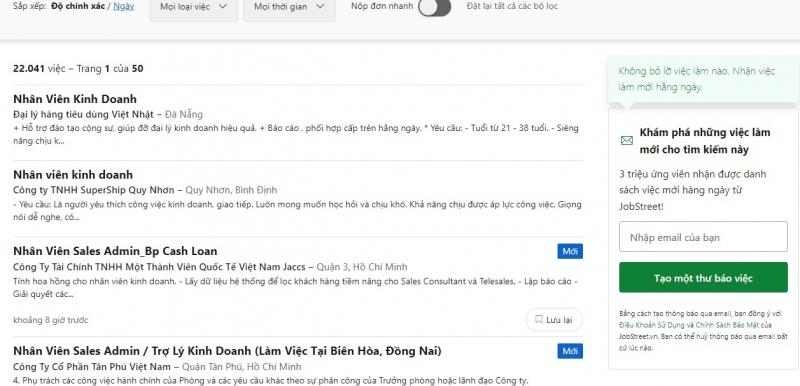Image resolution: width=800 pixels, height=386 pixels.
Task: Click the Việt Nhật job description snippet
Action: [296, 135]
